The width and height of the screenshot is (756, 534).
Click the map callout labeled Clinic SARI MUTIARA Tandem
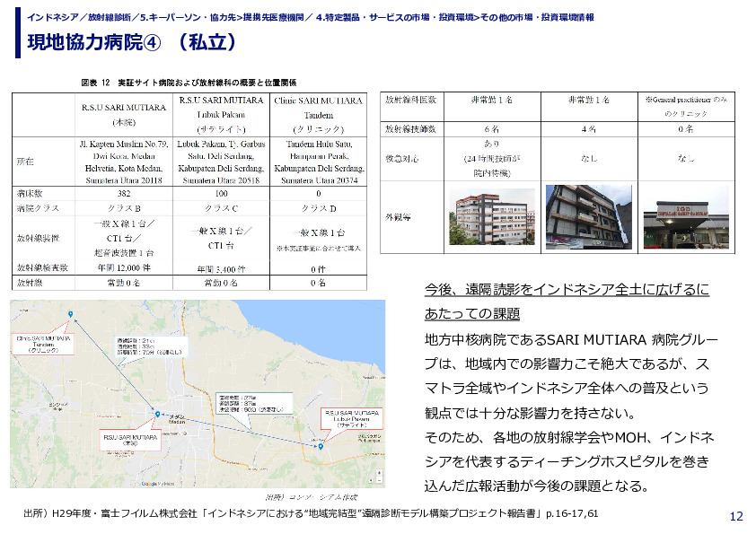click(44, 344)
